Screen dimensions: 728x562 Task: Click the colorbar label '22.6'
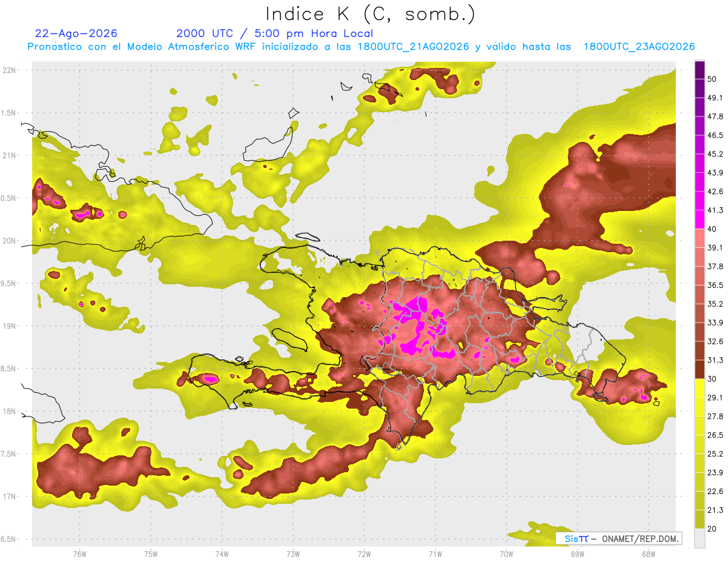click(715, 492)
